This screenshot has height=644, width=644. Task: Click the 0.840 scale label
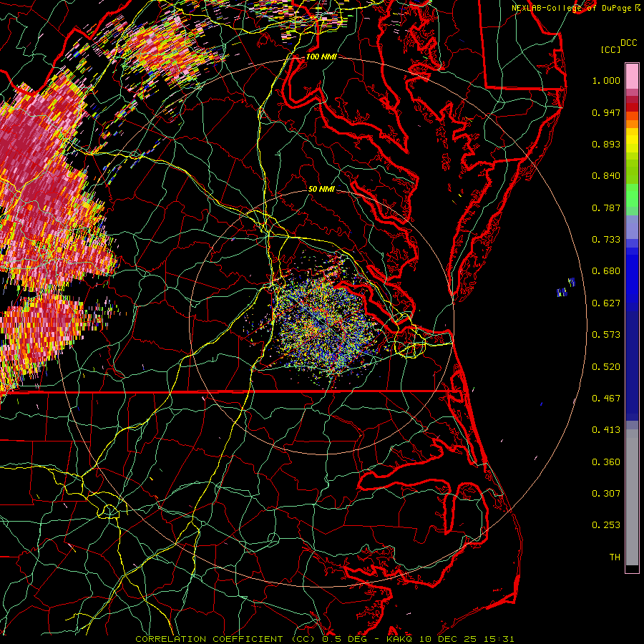coord(606,176)
